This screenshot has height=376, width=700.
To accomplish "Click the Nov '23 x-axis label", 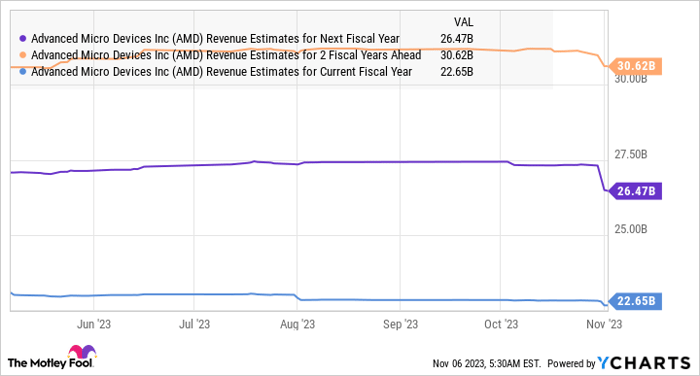I will 604,324.
